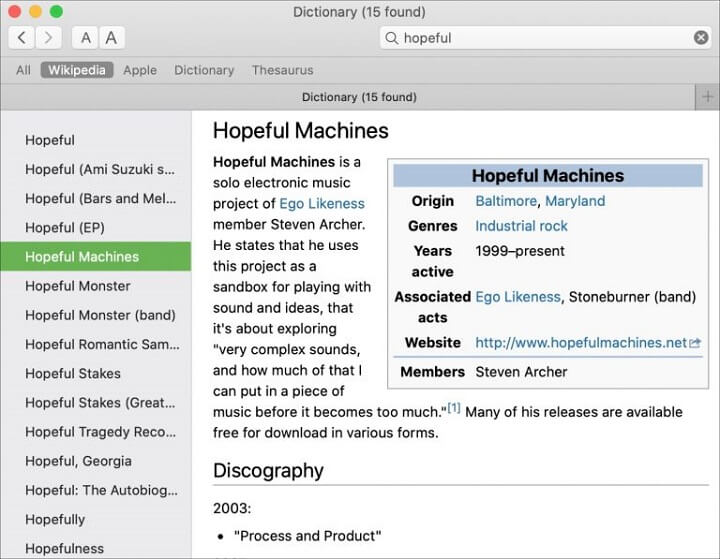Click the magnifying glass search icon
Viewport: 720px width, 559px height.
point(392,38)
